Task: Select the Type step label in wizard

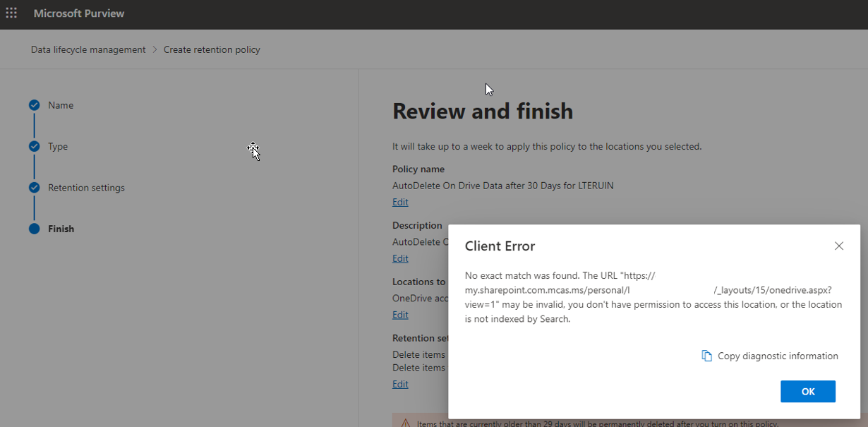Action: (58, 147)
